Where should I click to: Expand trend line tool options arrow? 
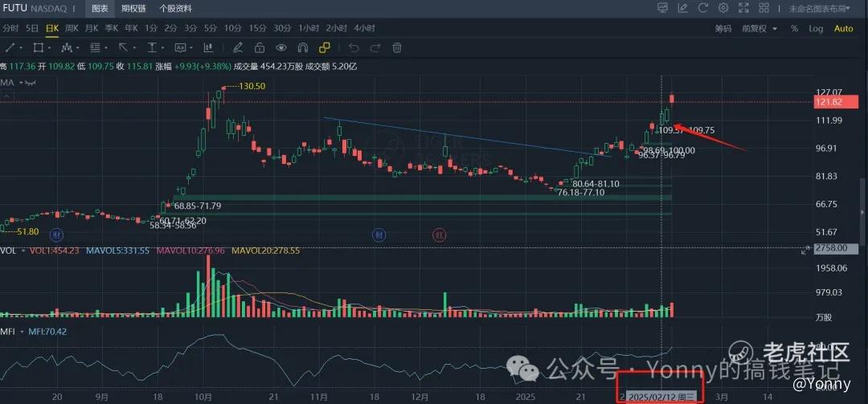[x=21, y=48]
